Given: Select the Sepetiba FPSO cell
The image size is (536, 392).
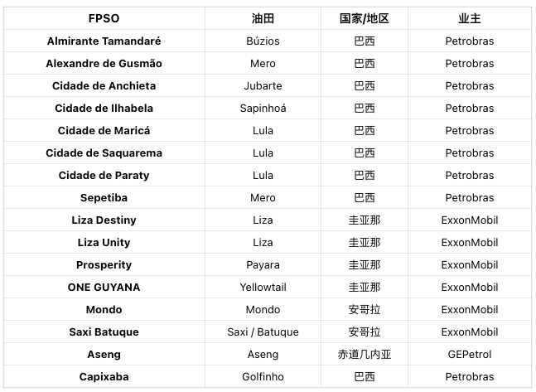Looking at the screenshot, I should 104,198.
